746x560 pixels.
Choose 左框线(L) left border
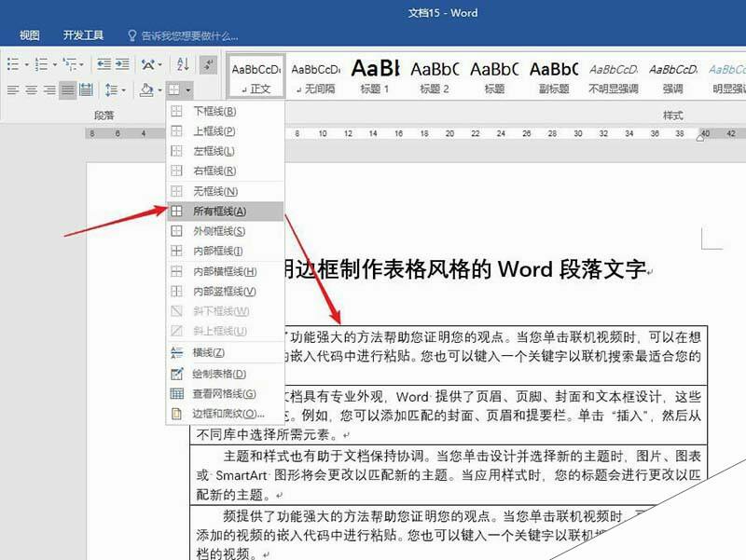(226, 151)
